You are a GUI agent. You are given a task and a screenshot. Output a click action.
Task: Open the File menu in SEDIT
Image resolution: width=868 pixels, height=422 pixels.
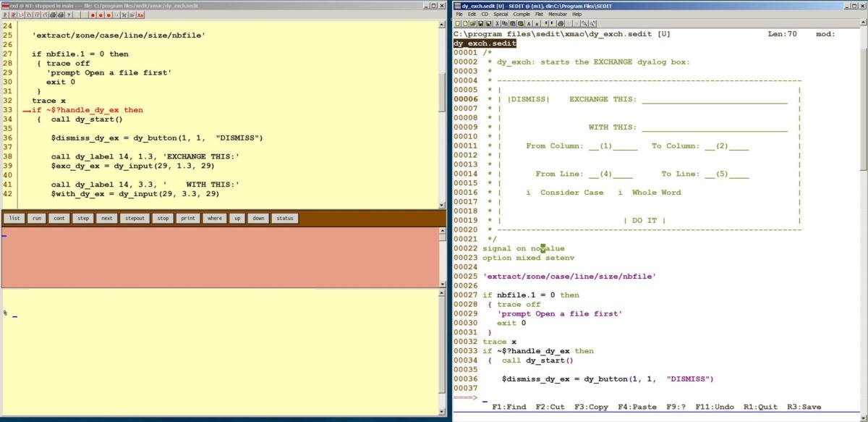459,14
